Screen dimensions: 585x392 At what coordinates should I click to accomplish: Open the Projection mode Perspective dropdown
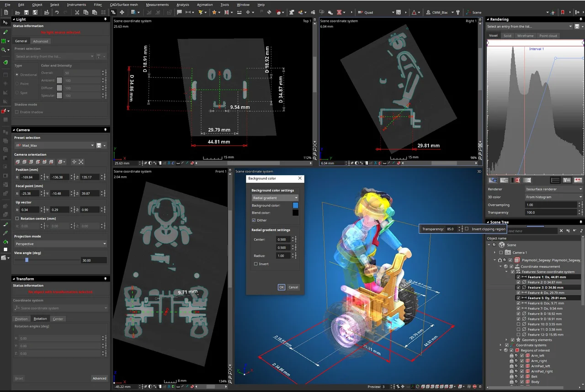pos(60,244)
